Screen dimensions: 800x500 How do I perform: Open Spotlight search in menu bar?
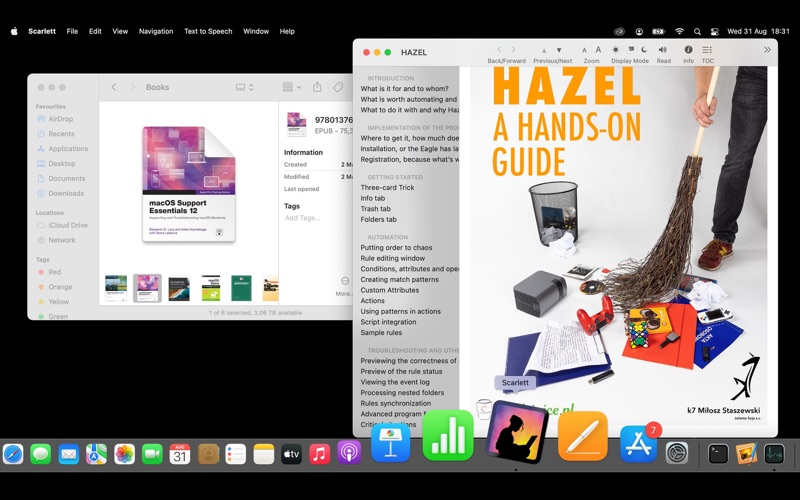click(x=697, y=31)
